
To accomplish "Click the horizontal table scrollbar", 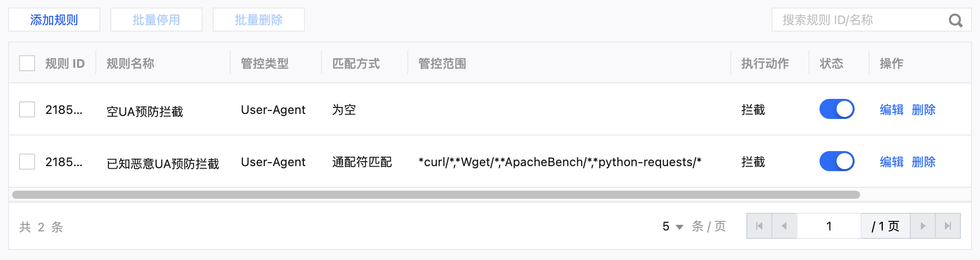I will click(x=435, y=195).
